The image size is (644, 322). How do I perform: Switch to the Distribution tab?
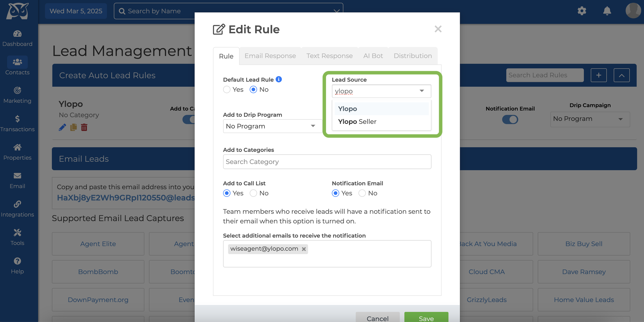412,56
